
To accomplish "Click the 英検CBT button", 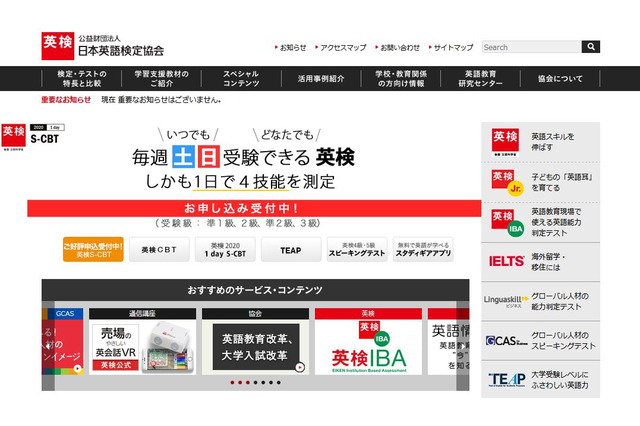I will click(159, 249).
